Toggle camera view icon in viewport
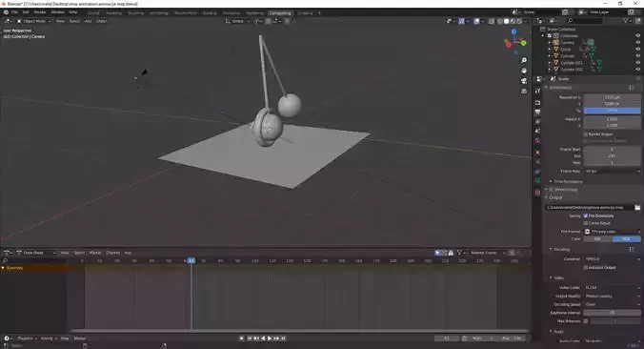 pos(524,81)
